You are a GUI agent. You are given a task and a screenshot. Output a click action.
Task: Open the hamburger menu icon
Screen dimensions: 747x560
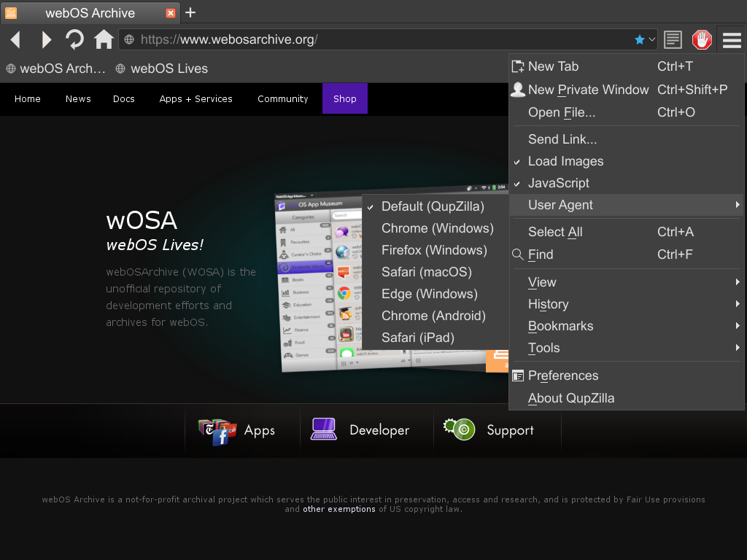732,39
